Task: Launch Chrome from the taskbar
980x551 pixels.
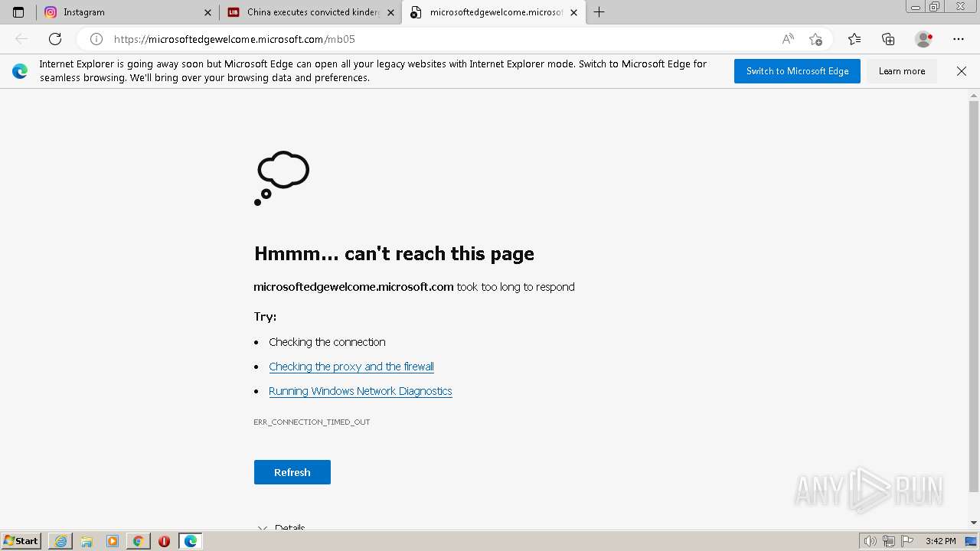Action: click(138, 541)
